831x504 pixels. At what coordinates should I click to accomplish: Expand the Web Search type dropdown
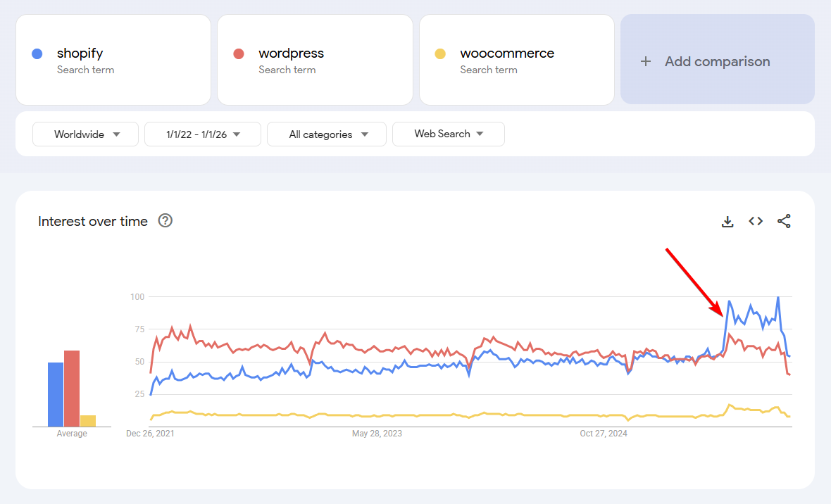[x=448, y=134]
